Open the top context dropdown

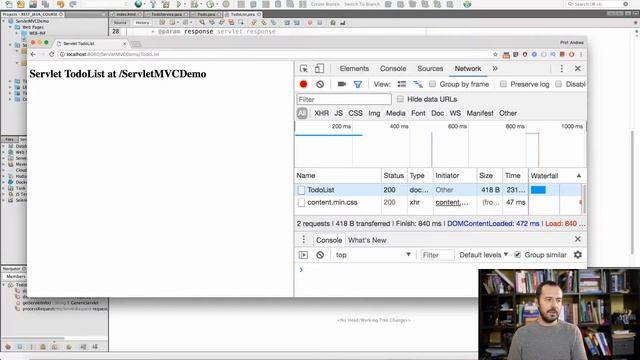[x=373, y=255]
